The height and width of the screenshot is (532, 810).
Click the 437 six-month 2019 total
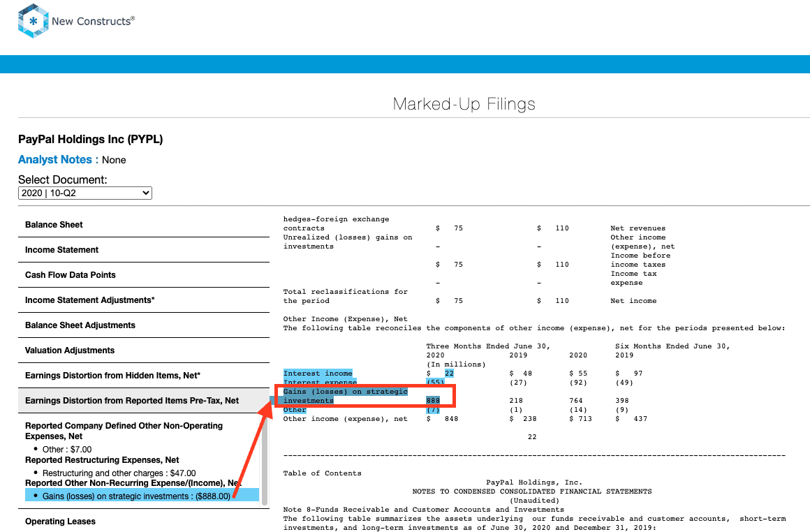pos(640,419)
